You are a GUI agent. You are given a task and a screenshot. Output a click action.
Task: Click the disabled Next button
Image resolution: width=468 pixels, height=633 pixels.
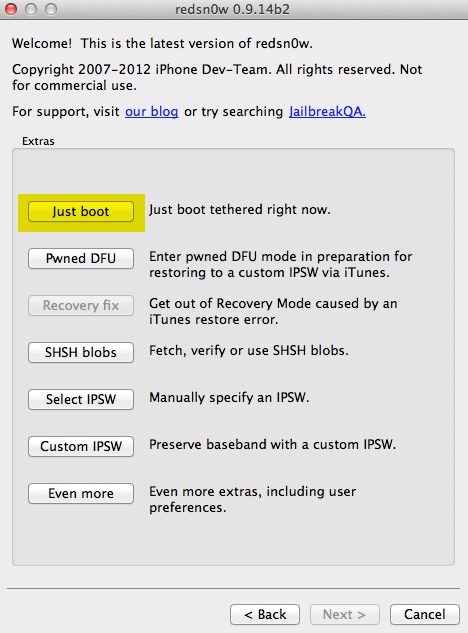pyautogui.click(x=344, y=614)
